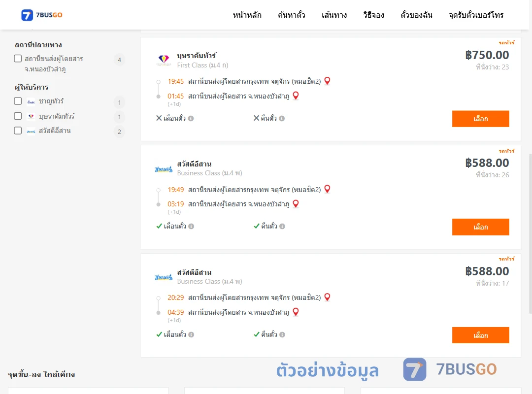The height and width of the screenshot is (394, 532).
Task: Click the บุษราคัมทัวร์ operator name on first card
Action: tap(197, 56)
